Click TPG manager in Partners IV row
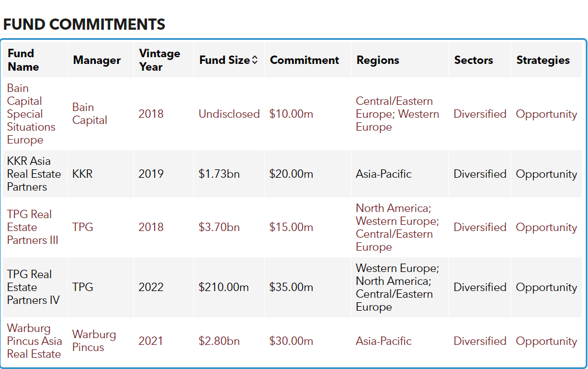588x369 pixels. (x=82, y=287)
